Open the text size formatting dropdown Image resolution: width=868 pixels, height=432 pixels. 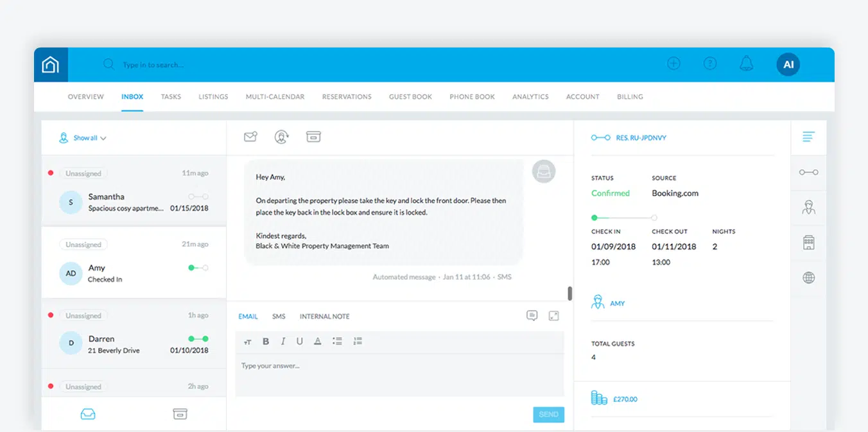248,341
